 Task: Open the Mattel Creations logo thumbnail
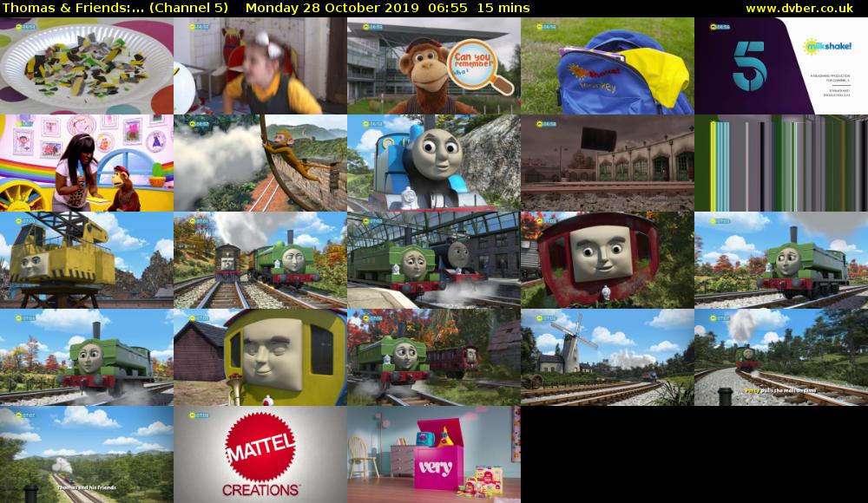(260, 454)
